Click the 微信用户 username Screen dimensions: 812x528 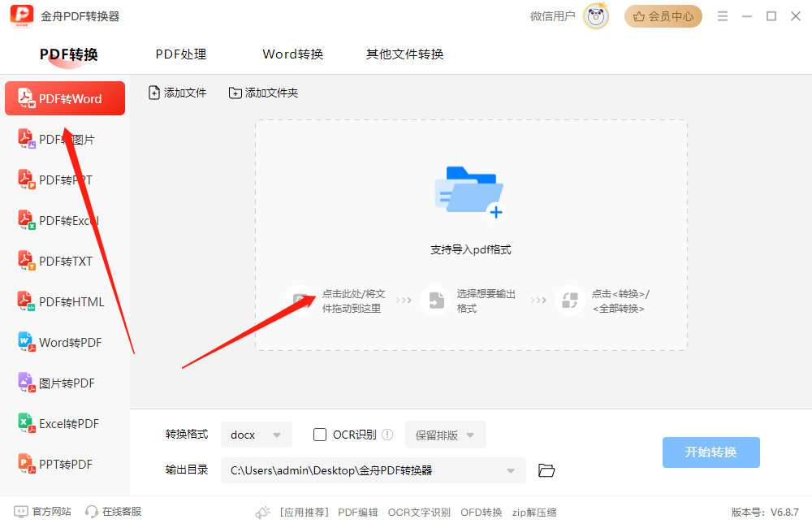click(552, 16)
